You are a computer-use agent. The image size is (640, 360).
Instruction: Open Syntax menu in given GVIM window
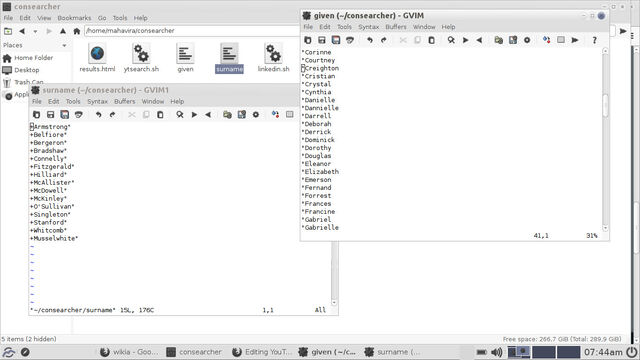[369, 27]
